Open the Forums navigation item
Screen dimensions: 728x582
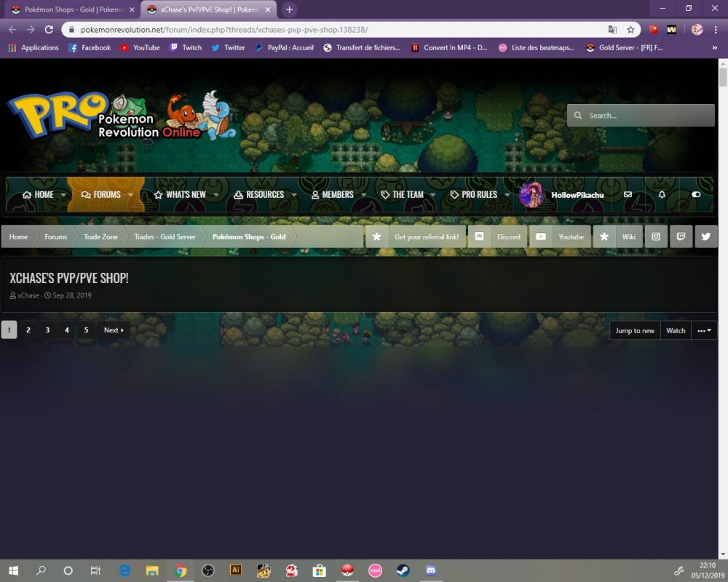click(x=100, y=194)
